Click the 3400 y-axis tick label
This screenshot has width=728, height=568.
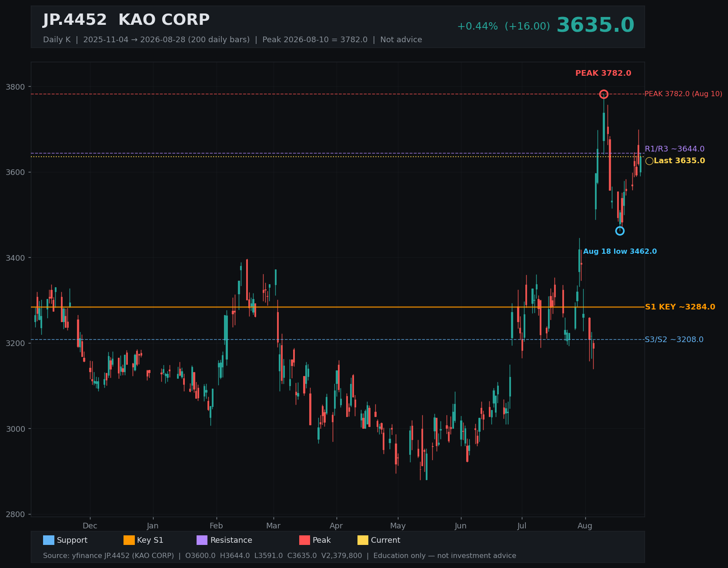click(15, 258)
